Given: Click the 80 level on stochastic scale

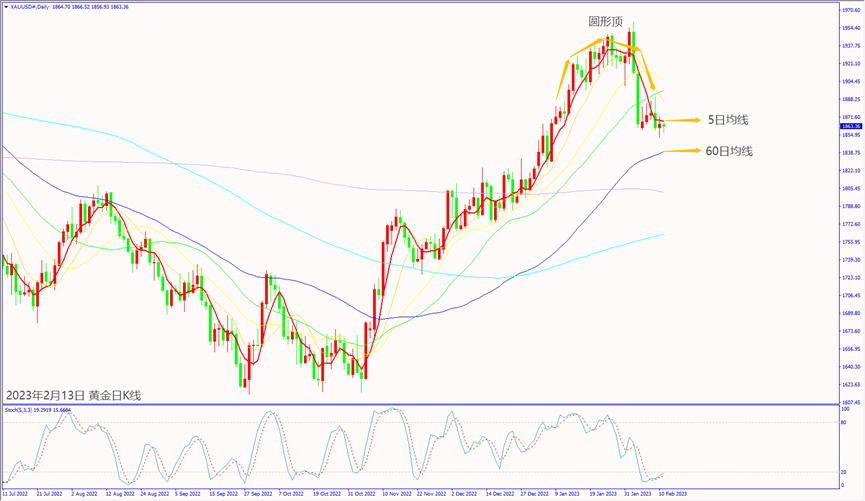Looking at the screenshot, I should (x=845, y=423).
